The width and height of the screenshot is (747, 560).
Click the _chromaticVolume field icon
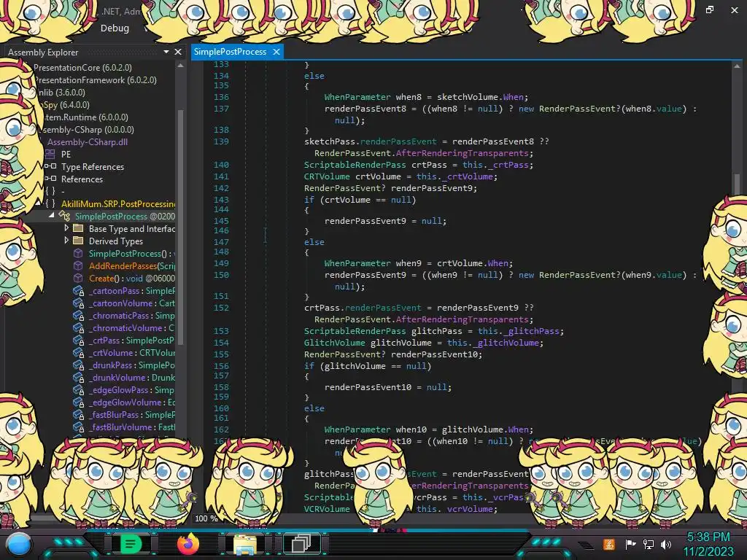tap(79, 327)
